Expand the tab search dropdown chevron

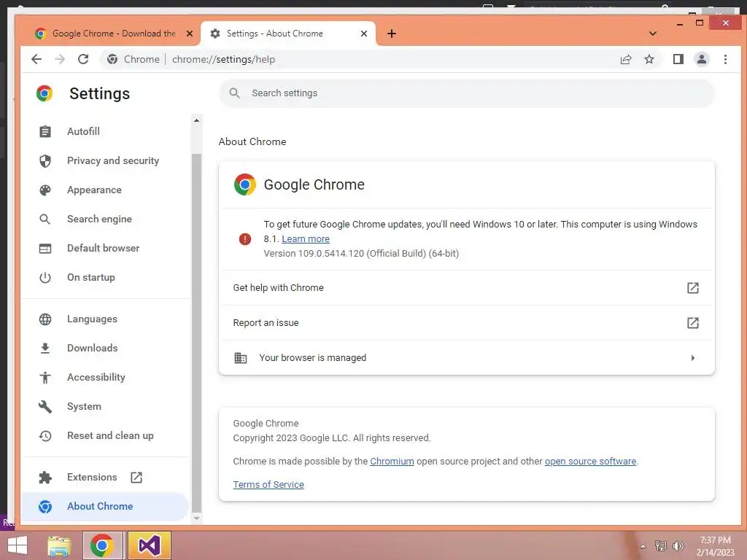653,34
